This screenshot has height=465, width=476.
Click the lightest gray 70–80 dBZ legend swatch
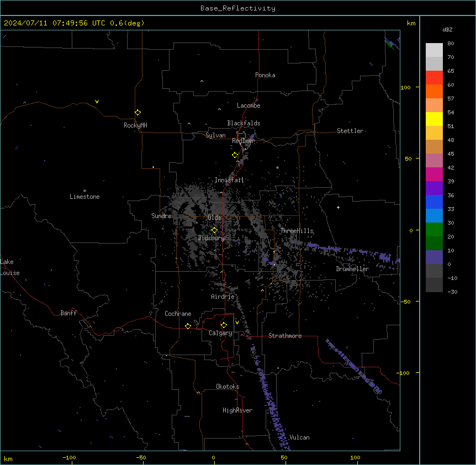click(x=434, y=50)
